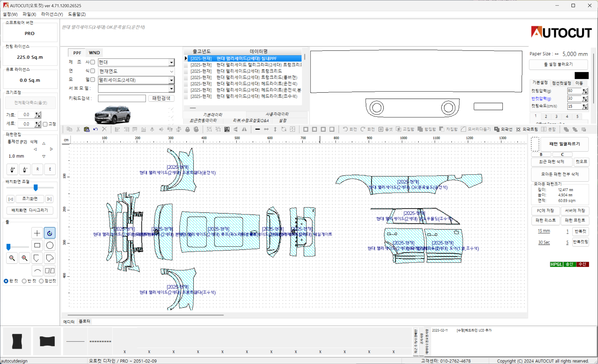Go to last layout page arrow

(x=49, y=199)
